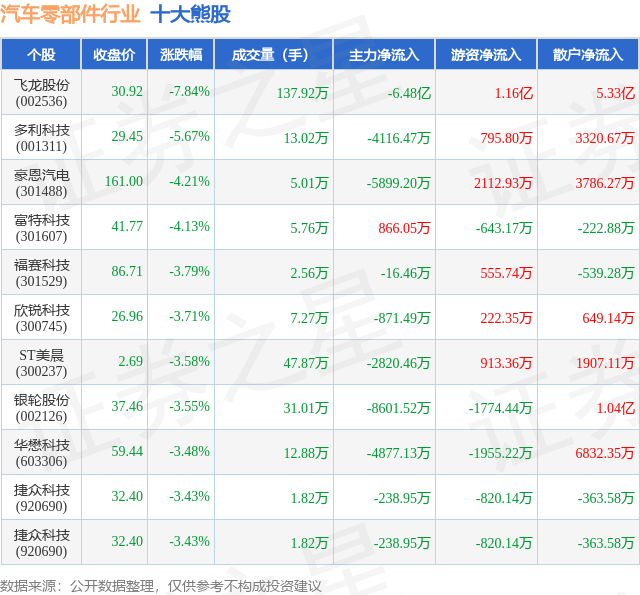Click the 个股 column header
This screenshot has height=595, width=640.
click(41, 54)
